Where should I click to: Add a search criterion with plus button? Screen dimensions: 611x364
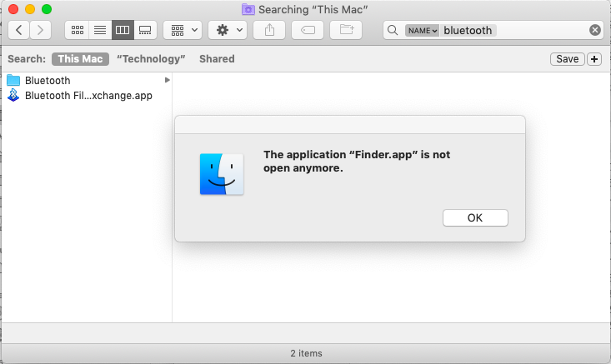click(x=594, y=59)
